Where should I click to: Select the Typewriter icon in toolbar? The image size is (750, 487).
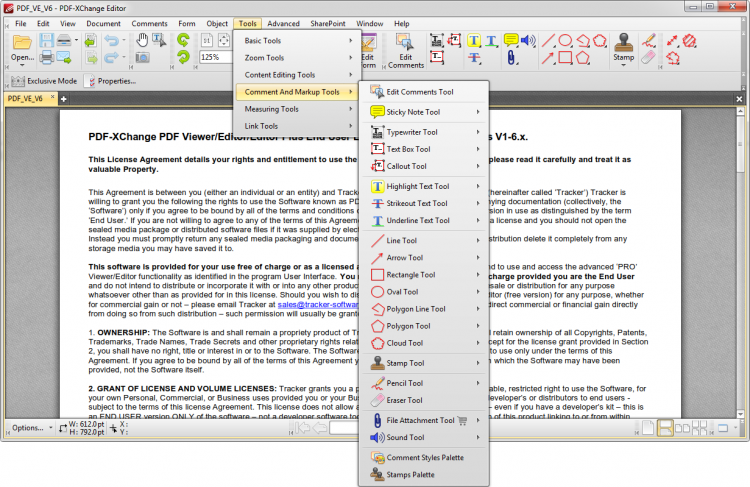[437, 40]
